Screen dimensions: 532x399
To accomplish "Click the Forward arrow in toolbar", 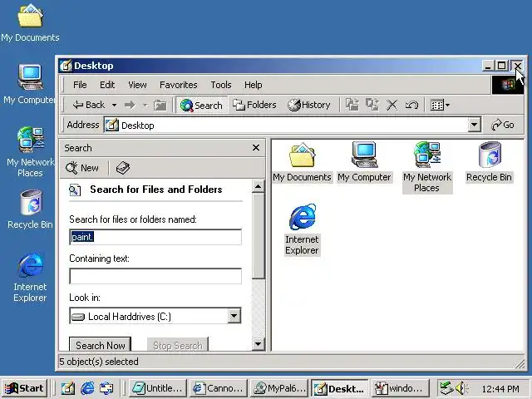I will click(130, 106).
